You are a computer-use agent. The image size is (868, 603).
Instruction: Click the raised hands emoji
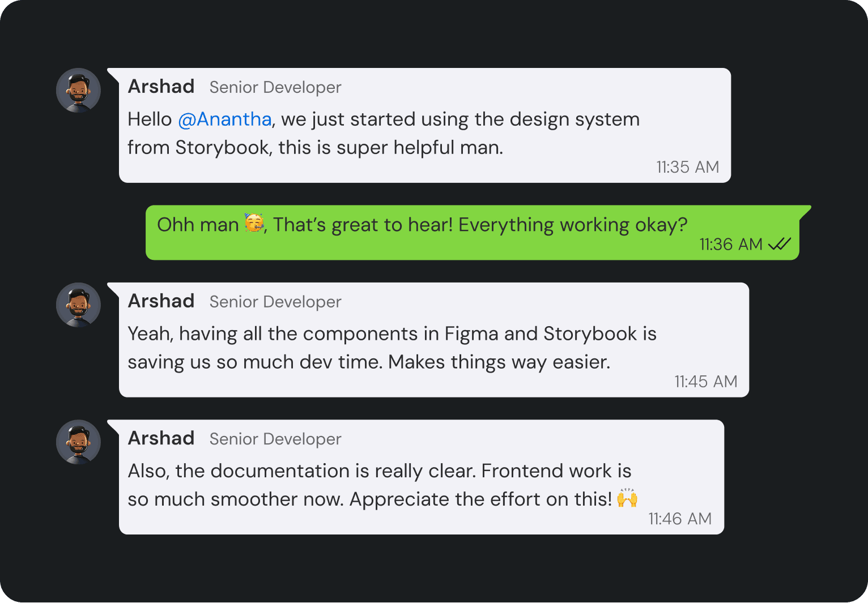point(627,498)
